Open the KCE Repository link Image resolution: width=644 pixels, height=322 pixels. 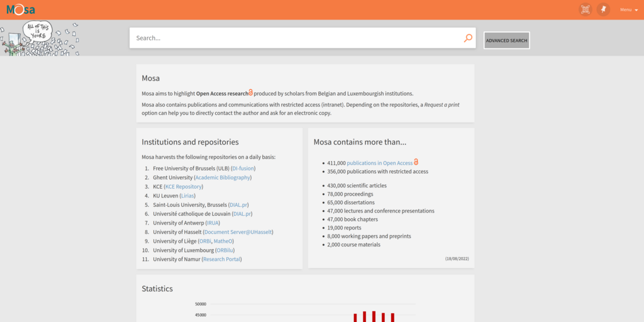click(183, 186)
